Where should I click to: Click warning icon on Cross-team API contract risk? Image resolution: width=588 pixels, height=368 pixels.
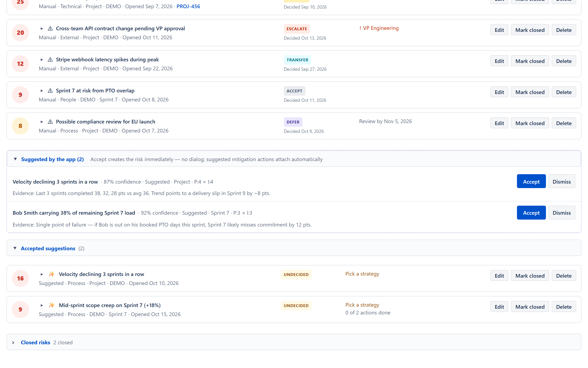click(50, 28)
